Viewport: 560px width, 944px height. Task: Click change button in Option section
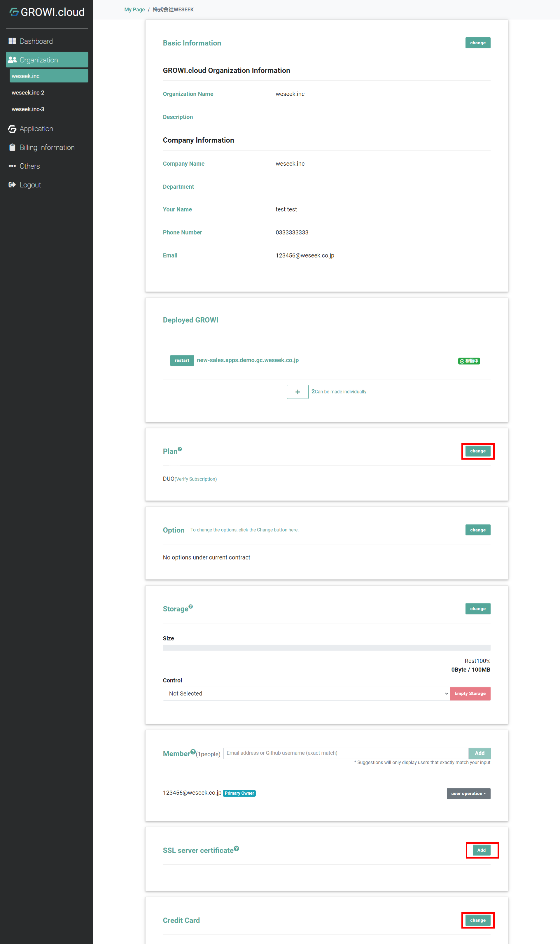click(478, 530)
